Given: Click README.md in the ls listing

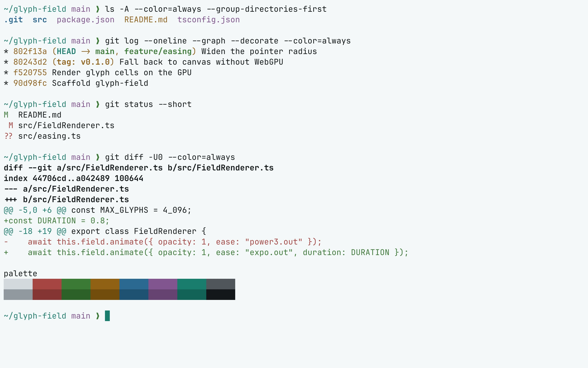Looking at the screenshot, I should point(146,20).
